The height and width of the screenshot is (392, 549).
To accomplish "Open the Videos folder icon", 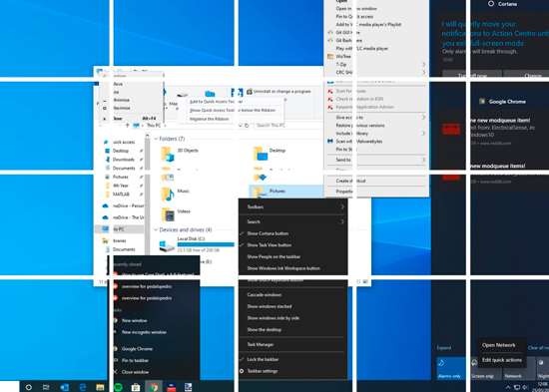I will tap(168, 214).
